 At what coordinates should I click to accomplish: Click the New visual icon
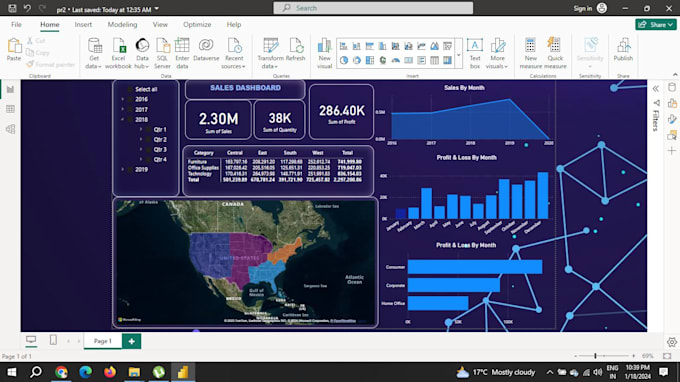click(324, 46)
